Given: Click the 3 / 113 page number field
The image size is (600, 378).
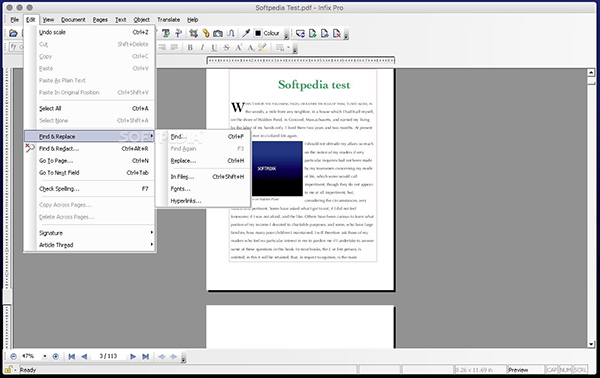Looking at the screenshot, I should [108, 356].
